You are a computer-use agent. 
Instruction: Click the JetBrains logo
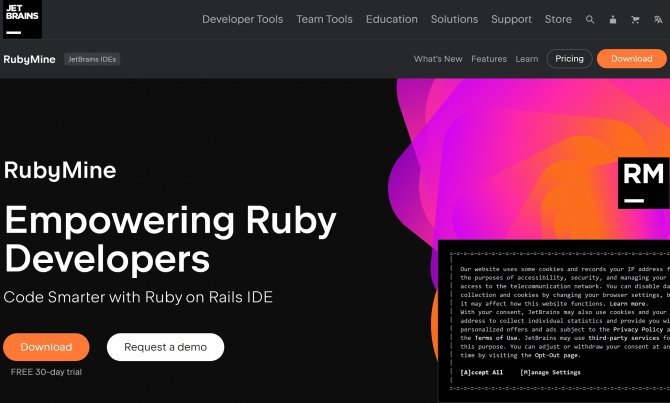[22, 19]
